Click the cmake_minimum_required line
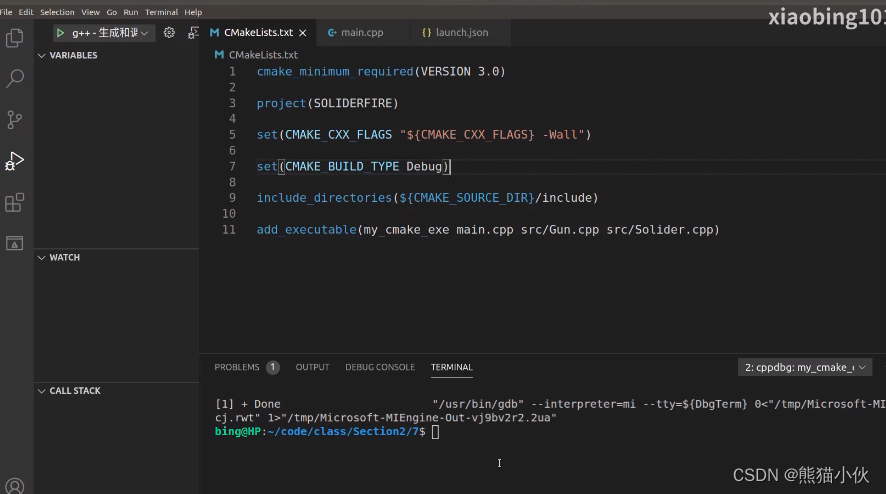886x494 pixels. (381, 72)
